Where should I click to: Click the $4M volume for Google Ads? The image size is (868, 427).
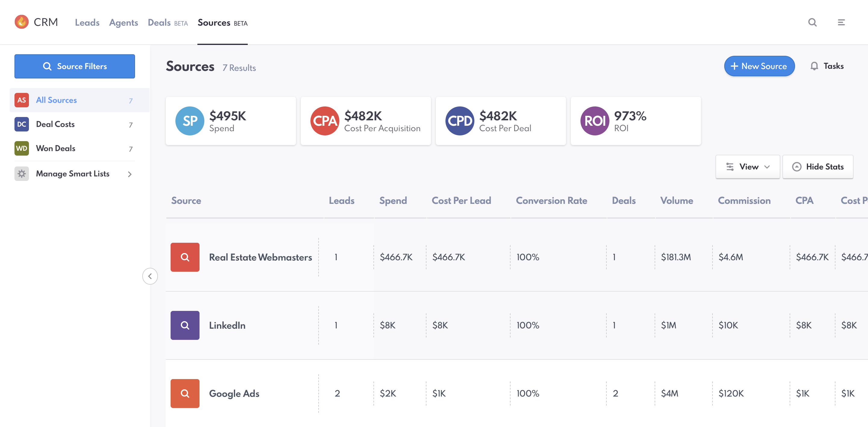(669, 393)
